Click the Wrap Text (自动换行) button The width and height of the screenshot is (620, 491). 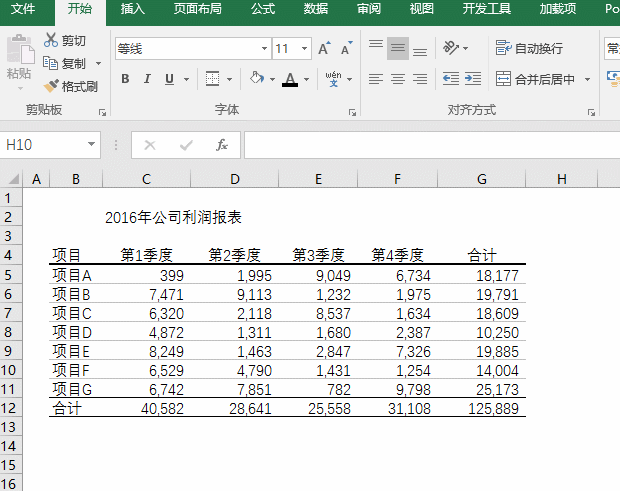pos(529,48)
